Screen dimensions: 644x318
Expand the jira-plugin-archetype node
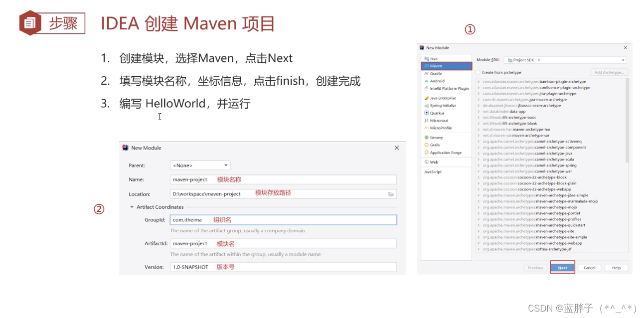[x=479, y=93]
